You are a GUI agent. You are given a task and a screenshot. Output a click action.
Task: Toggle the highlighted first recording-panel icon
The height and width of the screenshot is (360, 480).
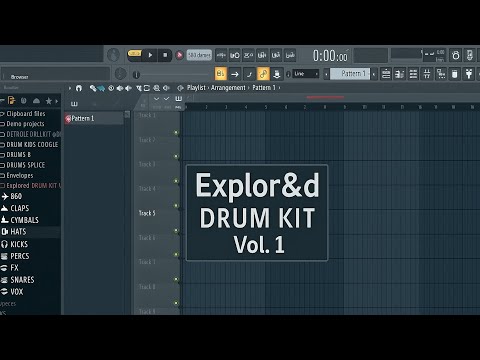click(220, 74)
